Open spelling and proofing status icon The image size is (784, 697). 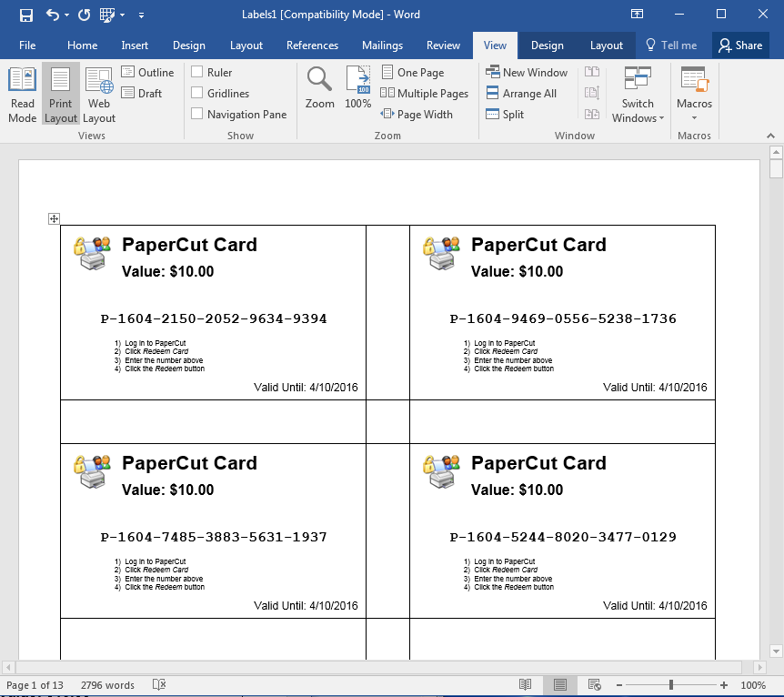click(159, 684)
